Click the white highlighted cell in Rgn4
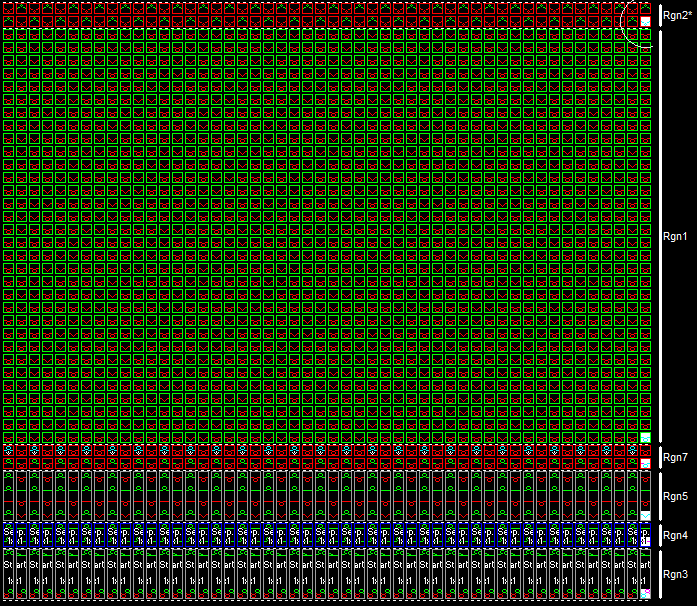The height and width of the screenshot is (606, 697). [646, 542]
